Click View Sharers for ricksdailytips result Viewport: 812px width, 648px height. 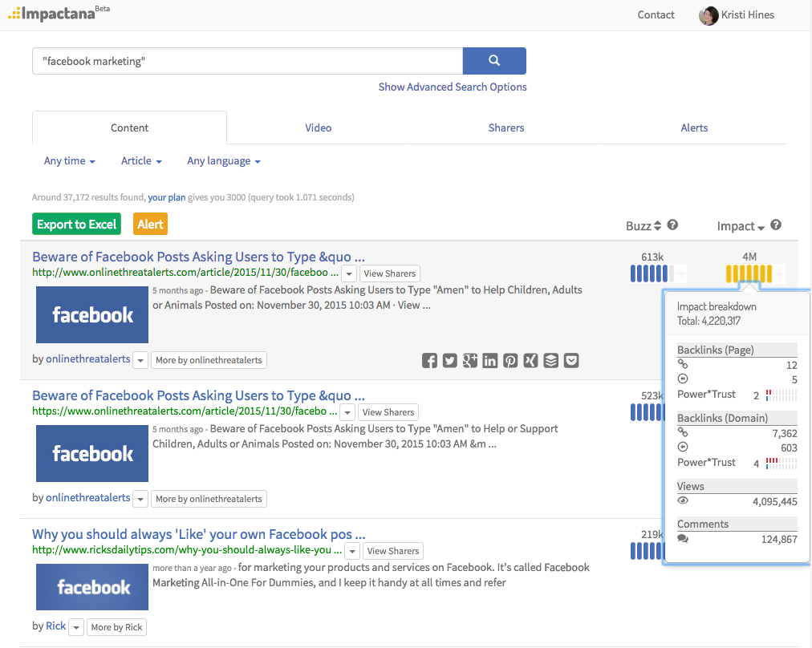coord(393,551)
